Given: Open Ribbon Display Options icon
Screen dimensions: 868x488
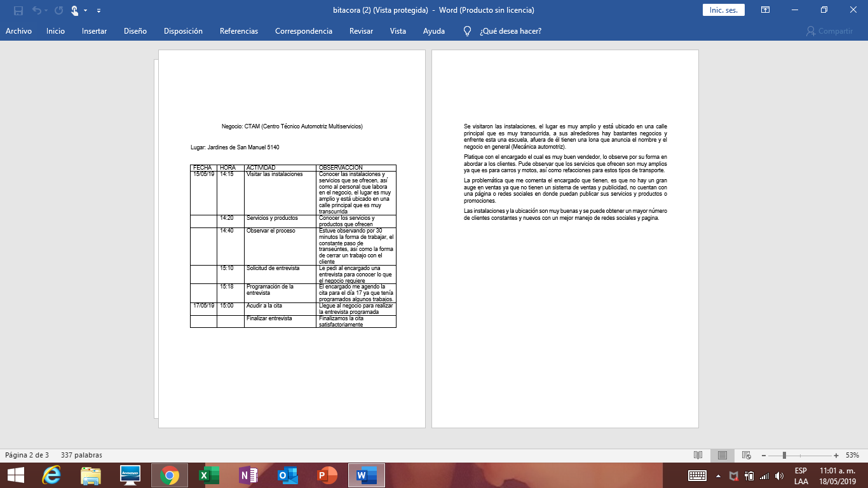Looking at the screenshot, I should 766,10.
